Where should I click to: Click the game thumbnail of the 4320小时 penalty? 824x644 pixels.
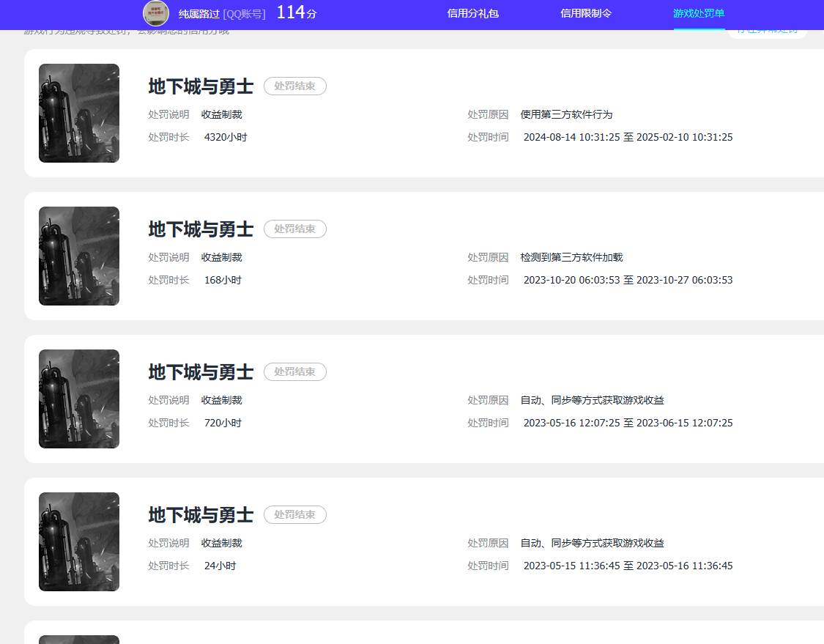tap(79, 113)
